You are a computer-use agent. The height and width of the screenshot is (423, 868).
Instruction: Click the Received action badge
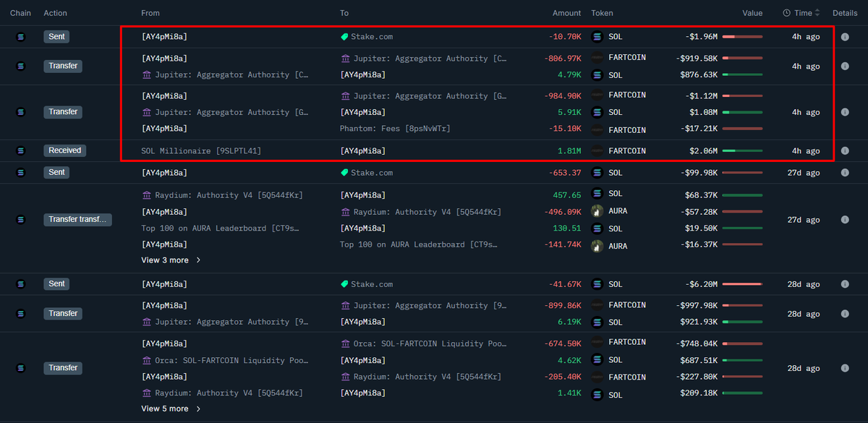(x=64, y=150)
